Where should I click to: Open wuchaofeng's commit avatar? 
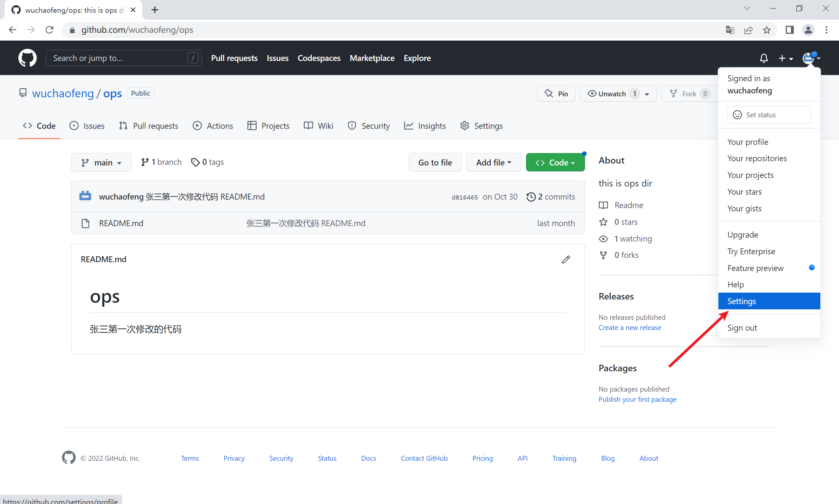click(x=85, y=196)
